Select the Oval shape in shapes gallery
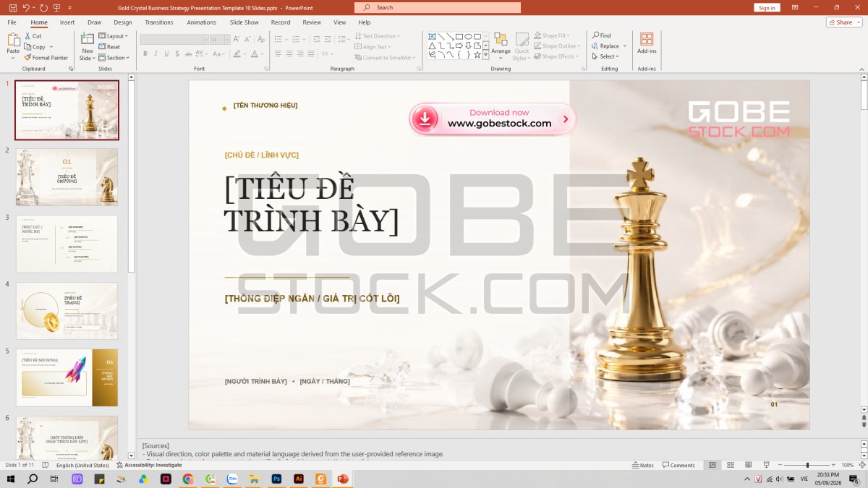Image resolution: width=868 pixels, height=488 pixels. pos(468,36)
